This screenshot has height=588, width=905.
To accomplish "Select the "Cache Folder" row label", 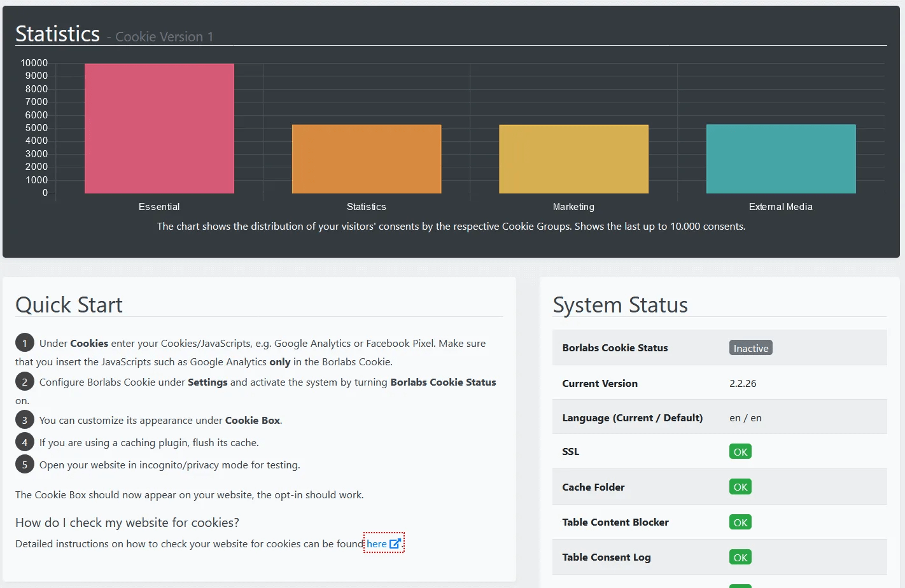I will 593,487.
